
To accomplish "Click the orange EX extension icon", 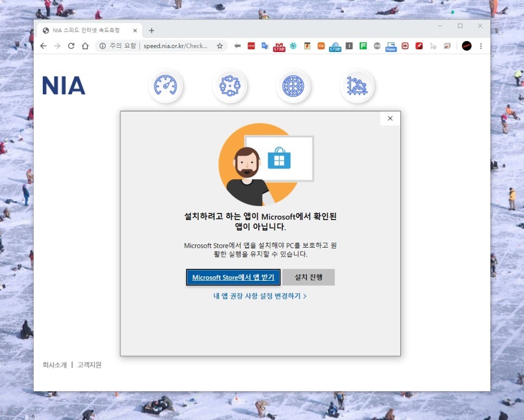I will [321, 46].
